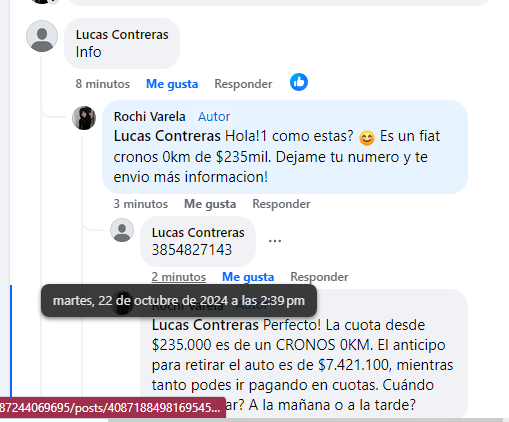The image size is (509, 422).
Task: Click Lucas Contreras avatar beside phone number reply
Action: coord(122,230)
